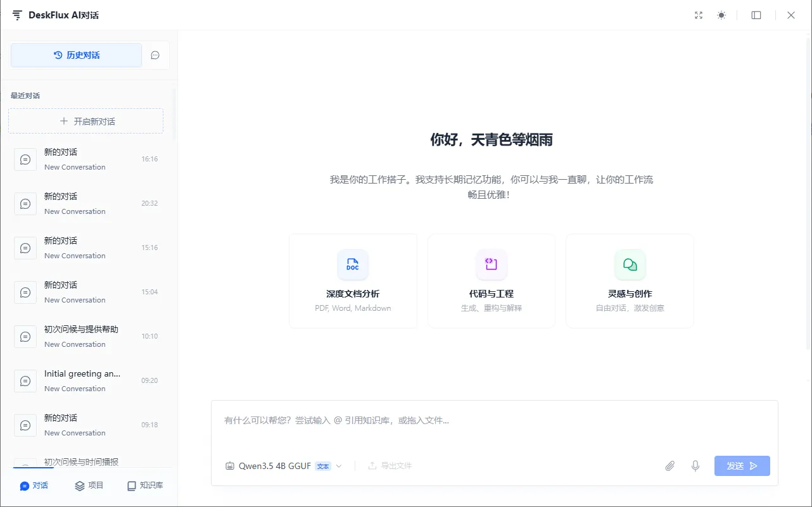This screenshot has width=812, height=507.
Task: Click the 文本 tag badge
Action: [323, 466]
